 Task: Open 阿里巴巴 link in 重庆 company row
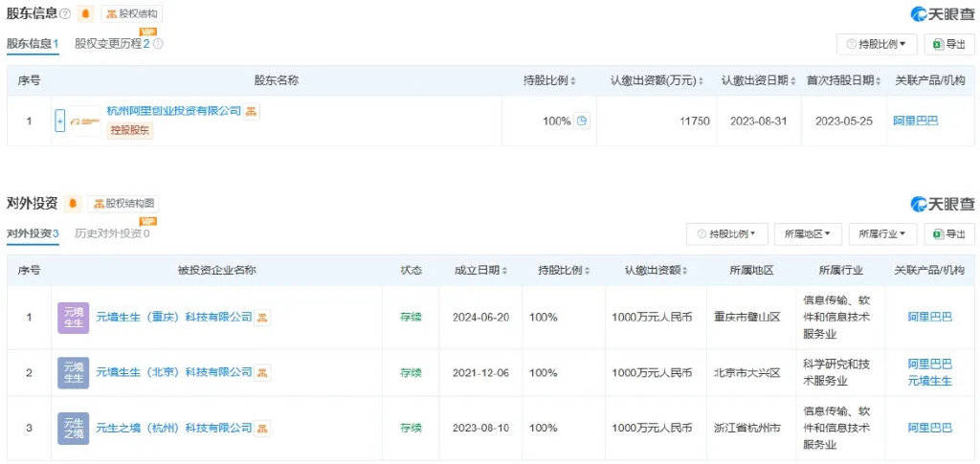pos(929,318)
